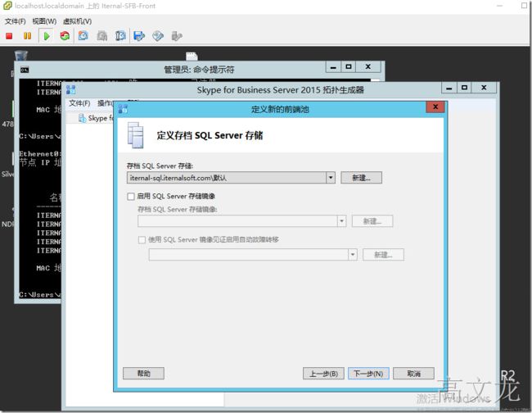Click 新建 next to mirroring witness
Viewport: 532px width, 413px height.
[383, 254]
